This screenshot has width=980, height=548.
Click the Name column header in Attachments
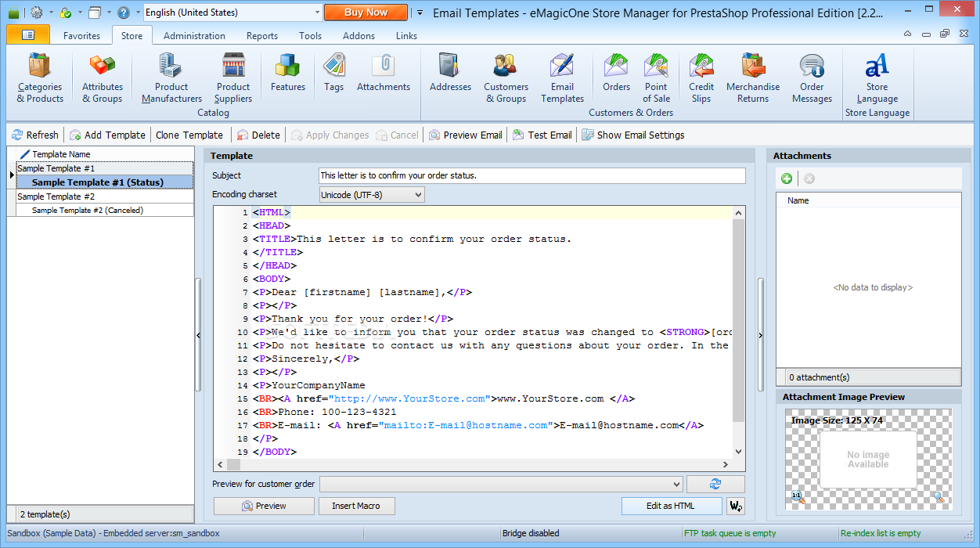(x=868, y=200)
